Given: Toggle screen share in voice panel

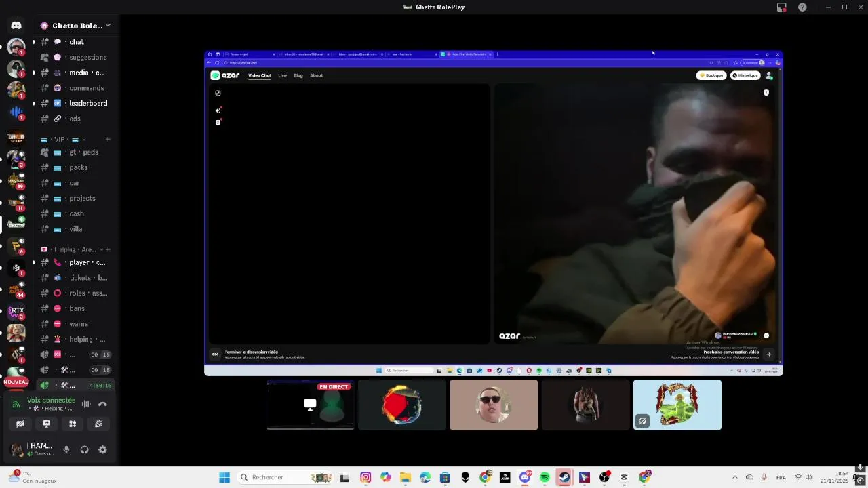Looking at the screenshot, I should point(46,424).
